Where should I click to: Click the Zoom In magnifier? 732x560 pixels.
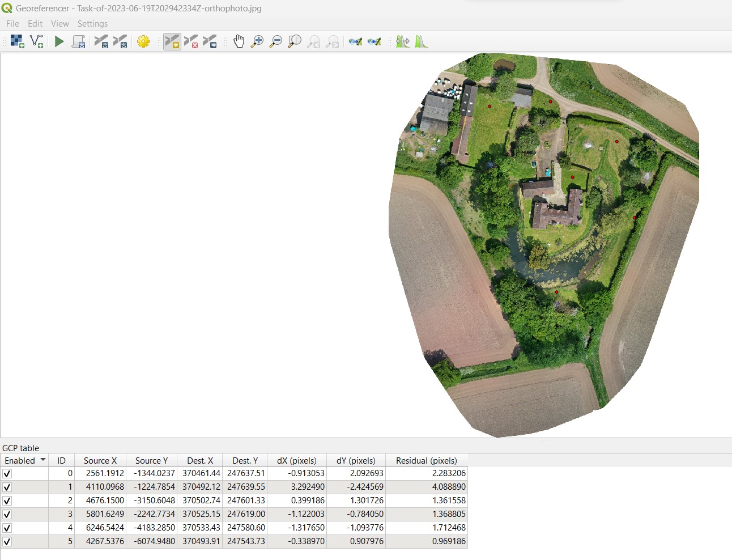pyautogui.click(x=257, y=41)
